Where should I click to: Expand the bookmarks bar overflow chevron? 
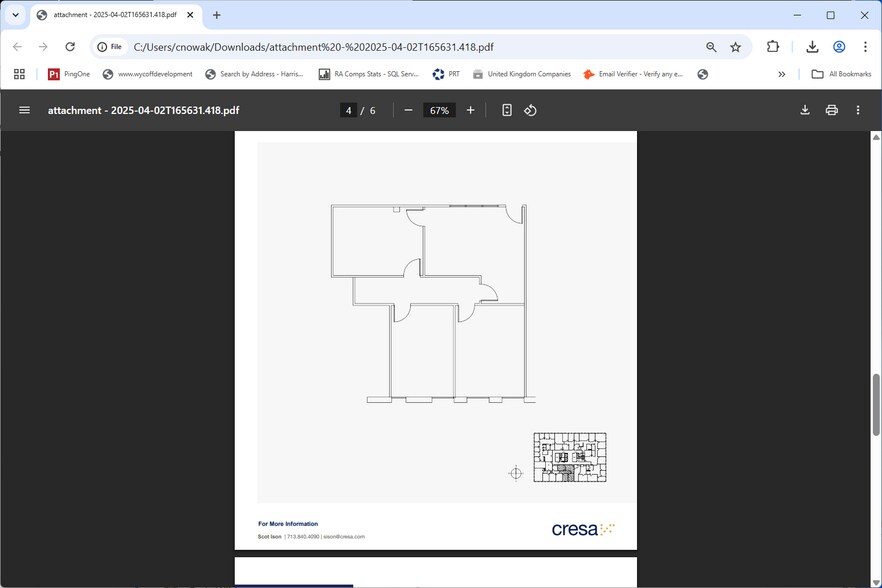tap(781, 73)
